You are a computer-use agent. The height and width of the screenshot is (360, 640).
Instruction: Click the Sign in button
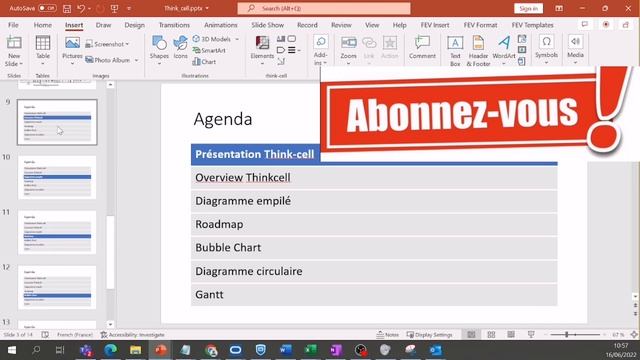click(x=528, y=9)
